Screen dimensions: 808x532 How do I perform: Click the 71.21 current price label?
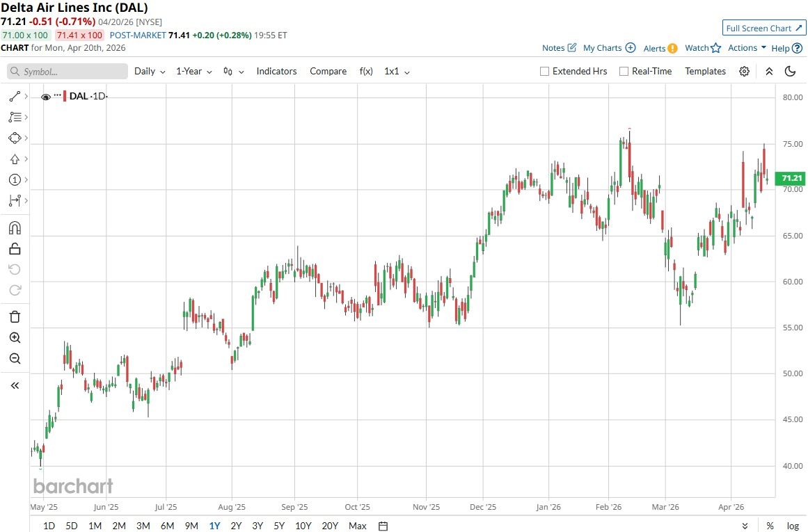point(791,178)
